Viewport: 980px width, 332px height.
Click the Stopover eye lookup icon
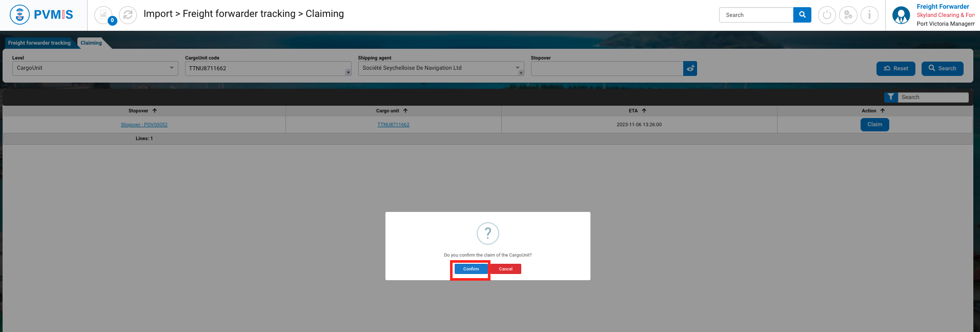[690, 68]
